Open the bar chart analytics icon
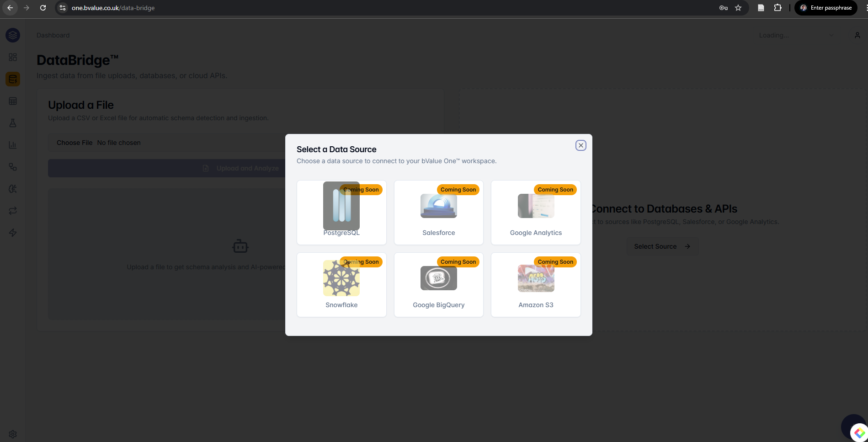The width and height of the screenshot is (868, 442). click(12, 144)
